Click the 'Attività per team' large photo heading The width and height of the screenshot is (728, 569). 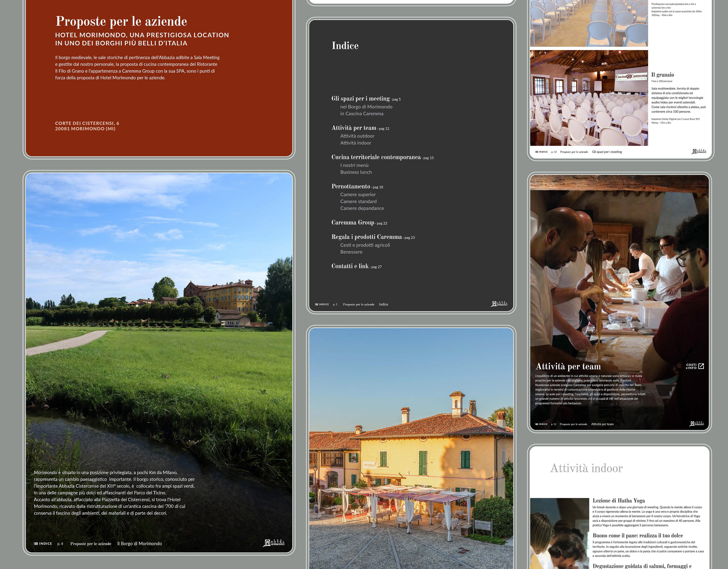pos(568,366)
